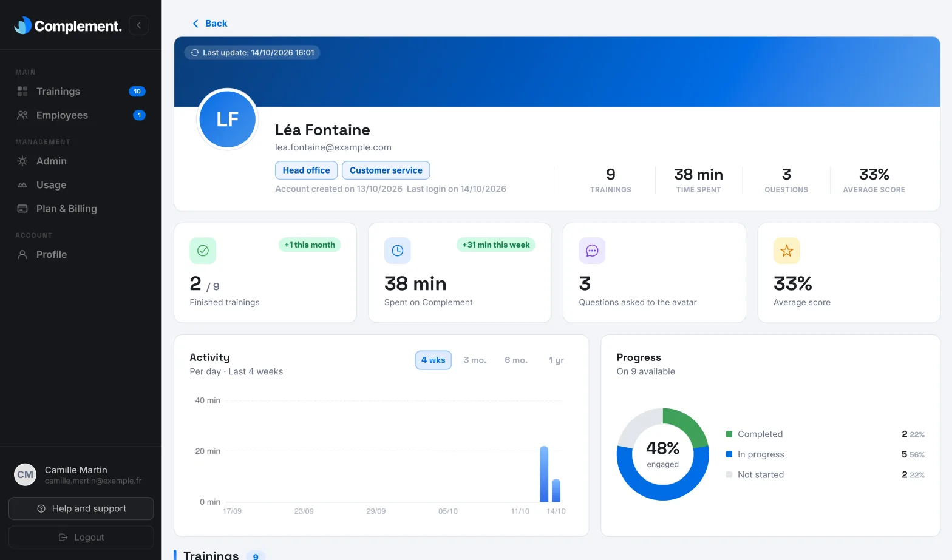Click the Complement logo icon
Viewport: 952px width, 560px height.
(x=22, y=25)
